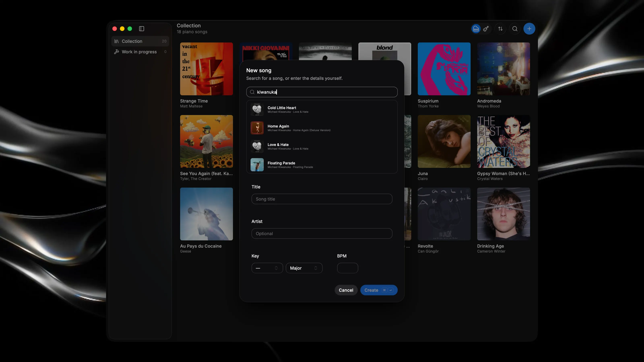Open Gypsy Woman album thumbnail

coord(504,141)
